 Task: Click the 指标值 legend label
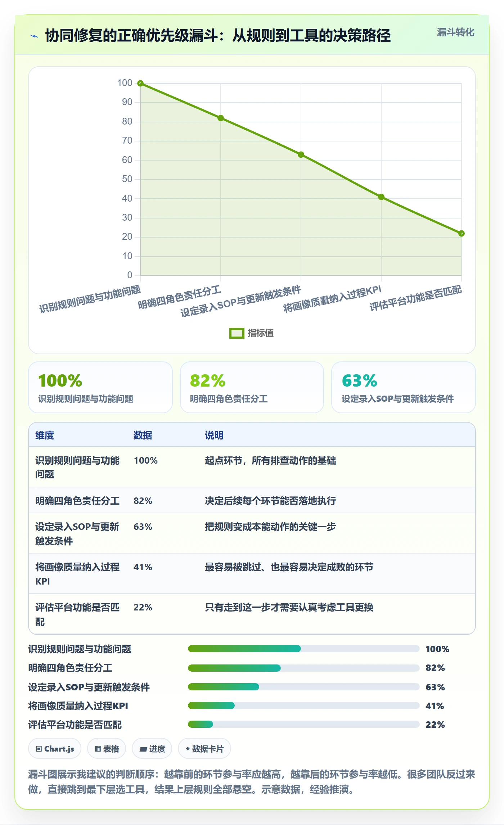[261, 333]
